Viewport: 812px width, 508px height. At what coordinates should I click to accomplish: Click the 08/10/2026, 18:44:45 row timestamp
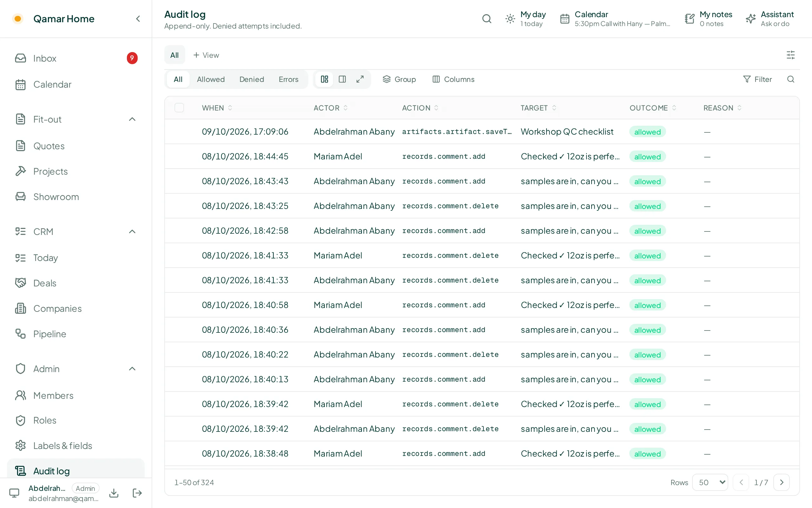click(245, 157)
